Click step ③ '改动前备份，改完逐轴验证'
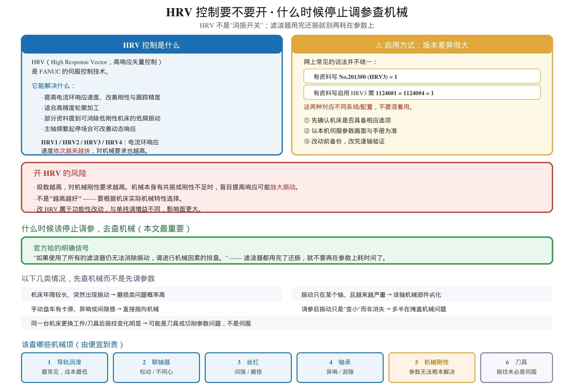Image resolution: width=574 pixels, height=392 pixels. (x=344, y=141)
